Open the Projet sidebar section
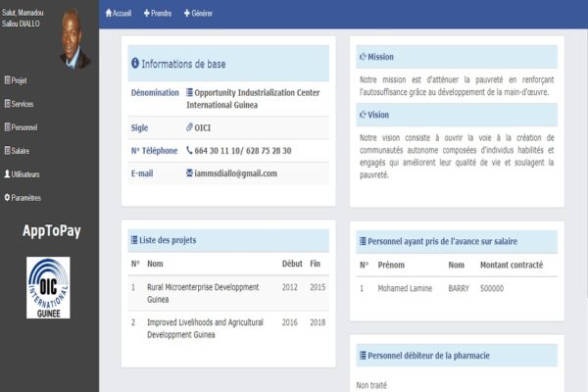The image size is (588, 392). (16, 80)
